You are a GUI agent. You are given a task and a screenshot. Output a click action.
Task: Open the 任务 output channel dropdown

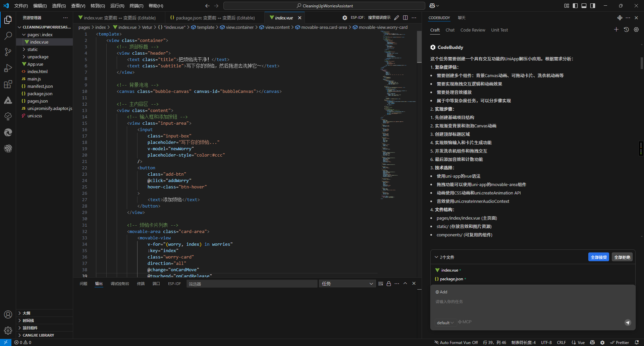click(x=347, y=284)
